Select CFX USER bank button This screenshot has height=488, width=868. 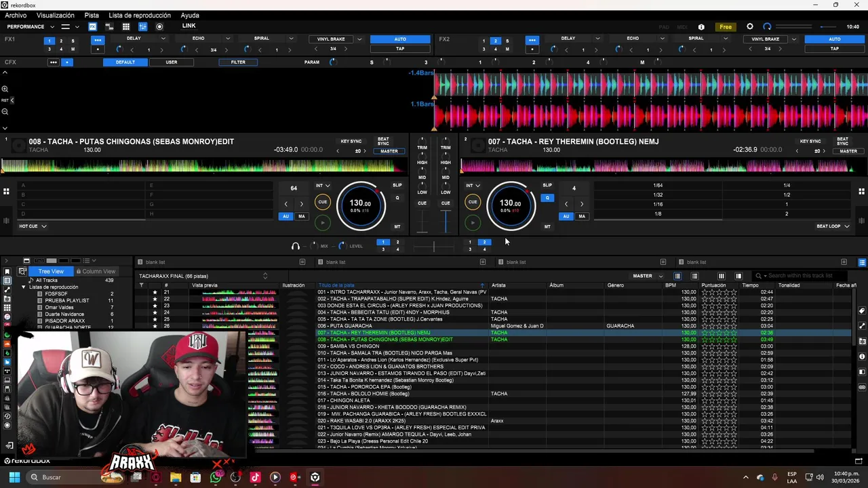point(172,62)
